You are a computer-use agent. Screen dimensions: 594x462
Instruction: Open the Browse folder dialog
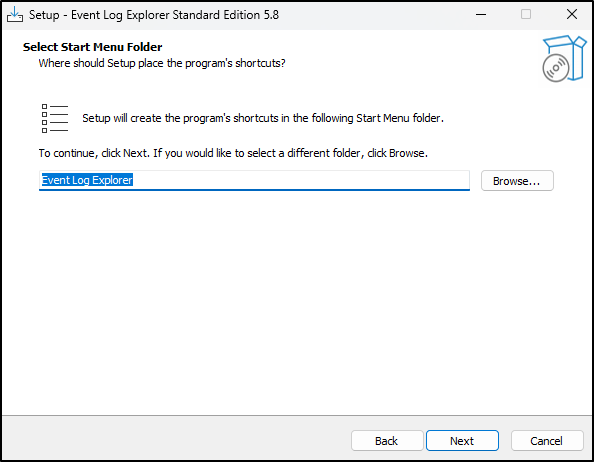[x=517, y=181]
